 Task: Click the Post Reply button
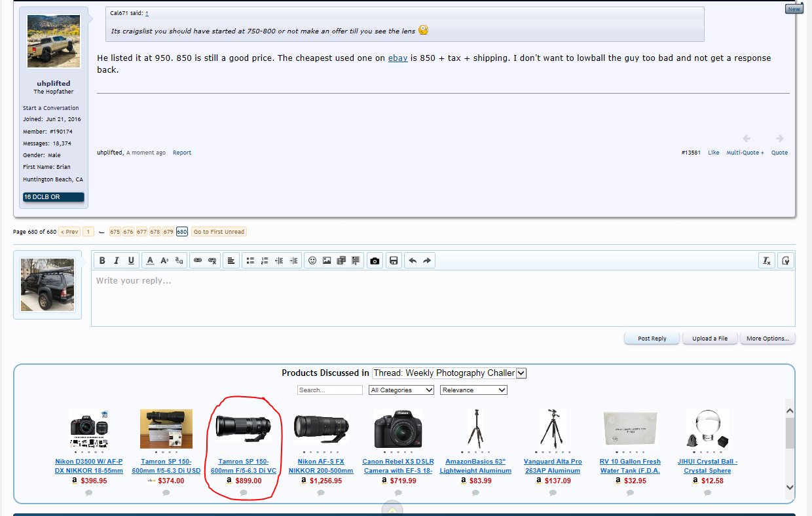652,339
